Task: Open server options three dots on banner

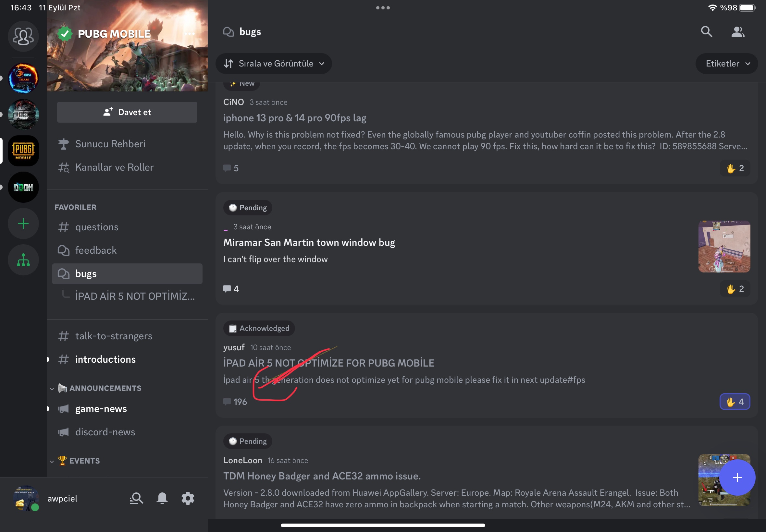Action: [190, 34]
